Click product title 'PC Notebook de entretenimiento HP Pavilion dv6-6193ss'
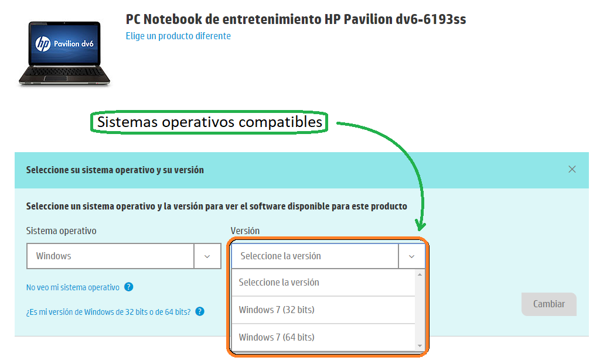The height and width of the screenshot is (364, 593). pos(296,19)
